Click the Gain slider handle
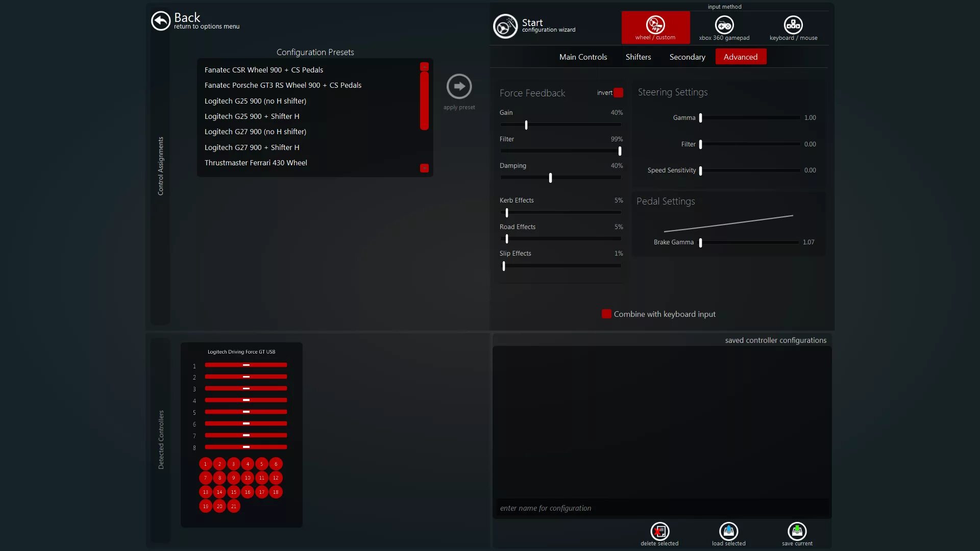980x551 pixels. coord(526,125)
